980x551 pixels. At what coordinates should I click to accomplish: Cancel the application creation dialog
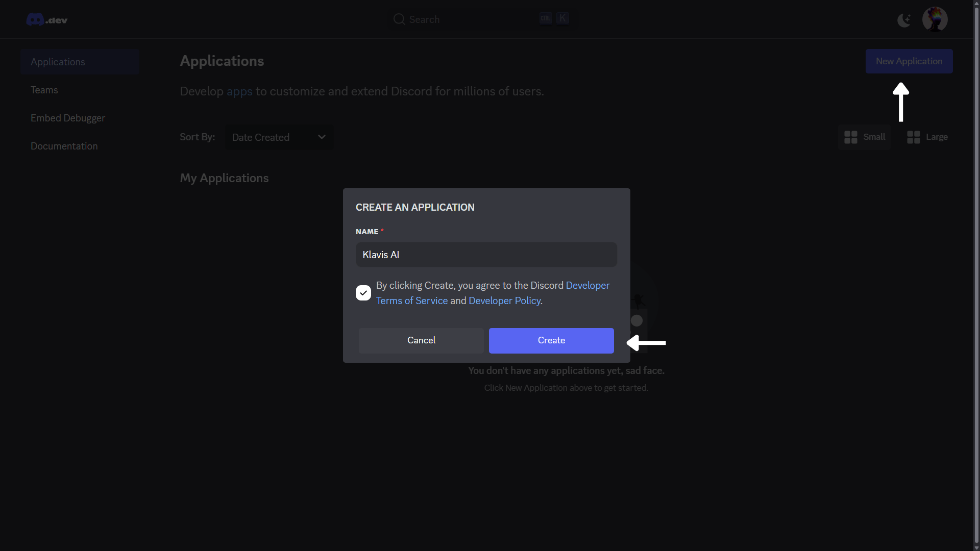click(x=421, y=340)
